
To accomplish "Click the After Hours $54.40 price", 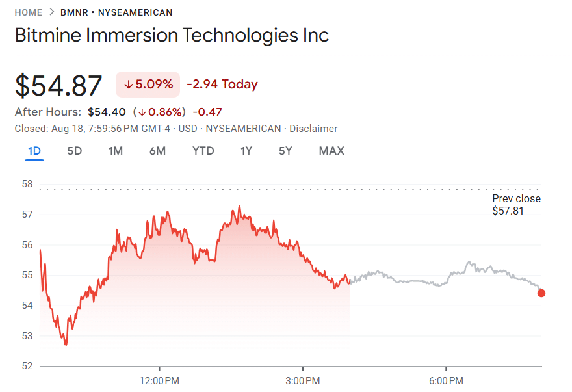I will pos(107,112).
